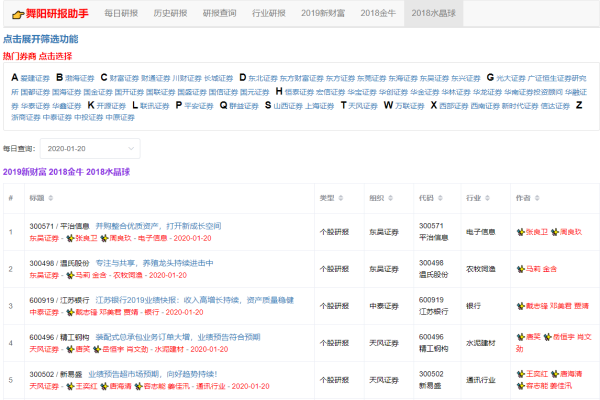600x400 pixels.
Task: Click star icon before 唐海清 in 作者 column
Action: (555, 374)
